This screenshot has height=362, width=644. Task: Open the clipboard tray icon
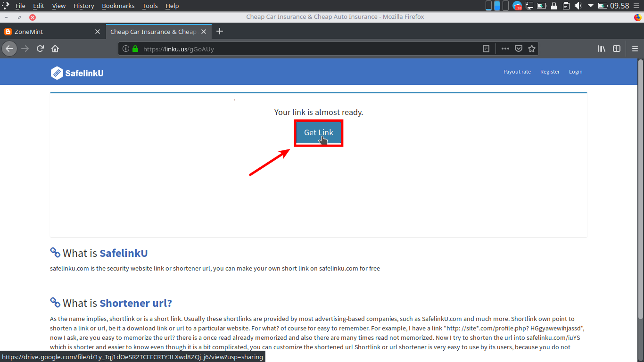click(x=566, y=6)
